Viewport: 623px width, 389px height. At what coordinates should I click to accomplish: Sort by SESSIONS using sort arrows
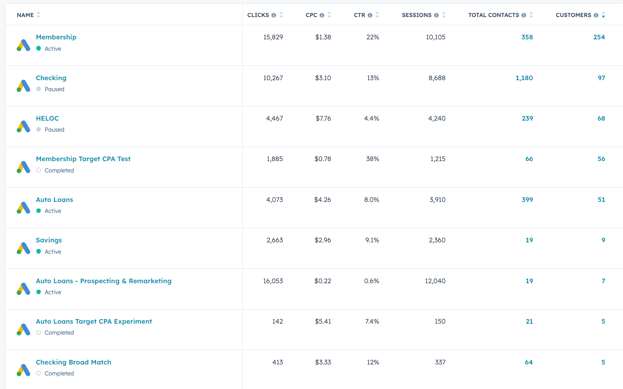444,15
